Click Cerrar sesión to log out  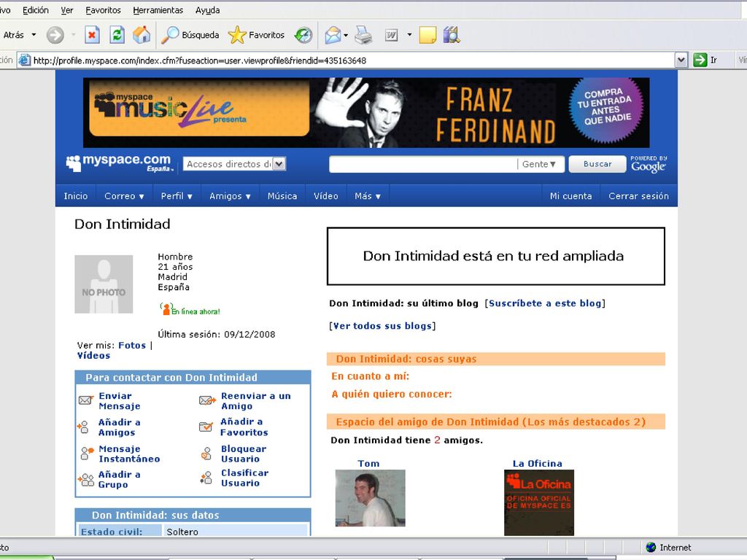click(x=638, y=196)
